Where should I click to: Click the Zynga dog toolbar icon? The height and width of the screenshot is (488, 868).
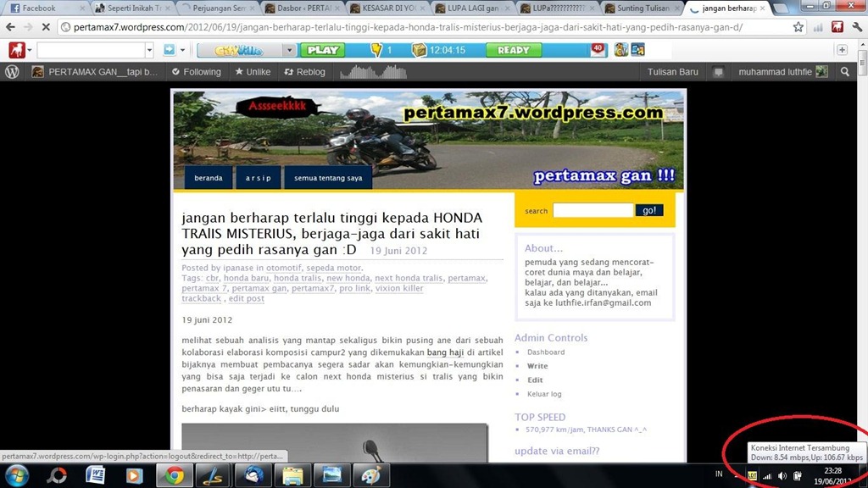(16, 50)
